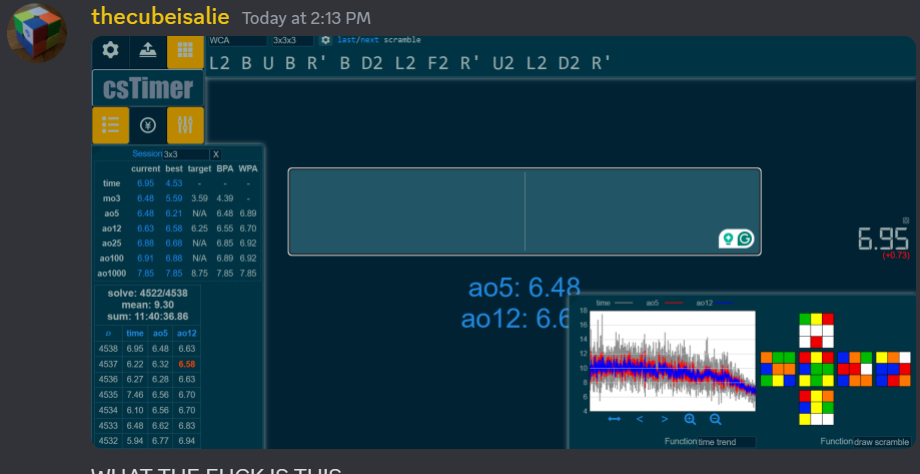Image resolution: width=920 pixels, height=474 pixels.
Task: Click time 7.46 in row 4535
Action: [x=135, y=395]
